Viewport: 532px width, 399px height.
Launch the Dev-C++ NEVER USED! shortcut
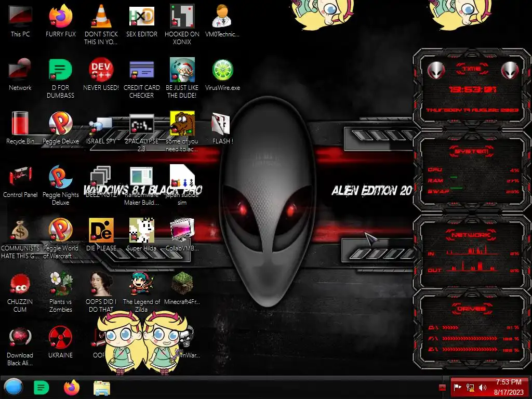[101, 75]
